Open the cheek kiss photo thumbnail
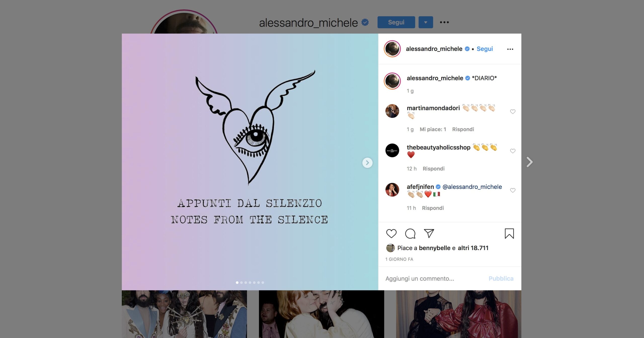 pos(321,314)
